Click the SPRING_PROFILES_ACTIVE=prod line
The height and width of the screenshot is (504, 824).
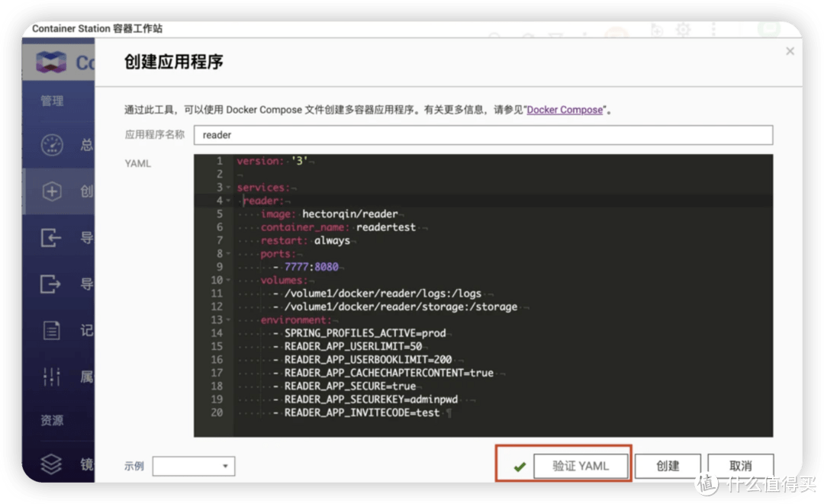[365, 333]
